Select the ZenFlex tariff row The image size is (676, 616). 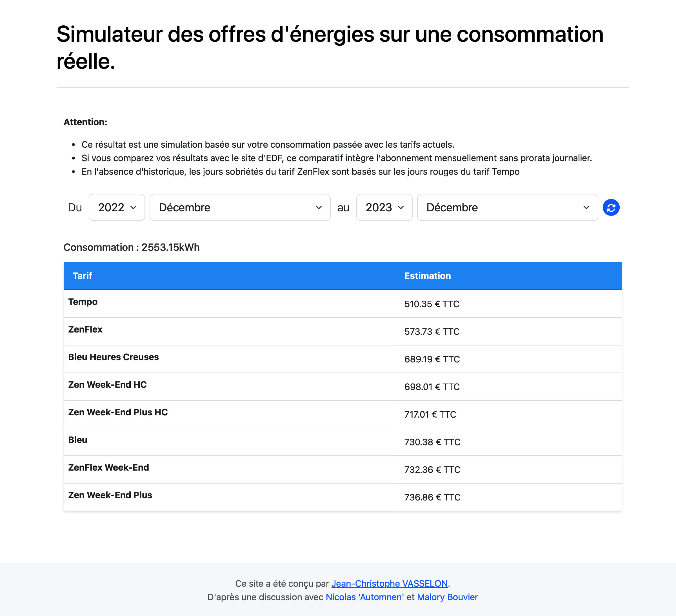[x=85, y=329]
